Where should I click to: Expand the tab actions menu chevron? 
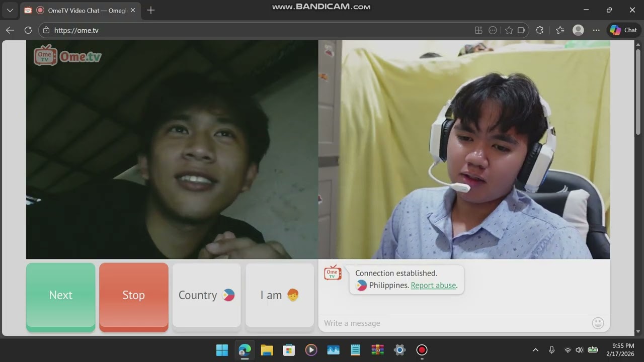10,10
